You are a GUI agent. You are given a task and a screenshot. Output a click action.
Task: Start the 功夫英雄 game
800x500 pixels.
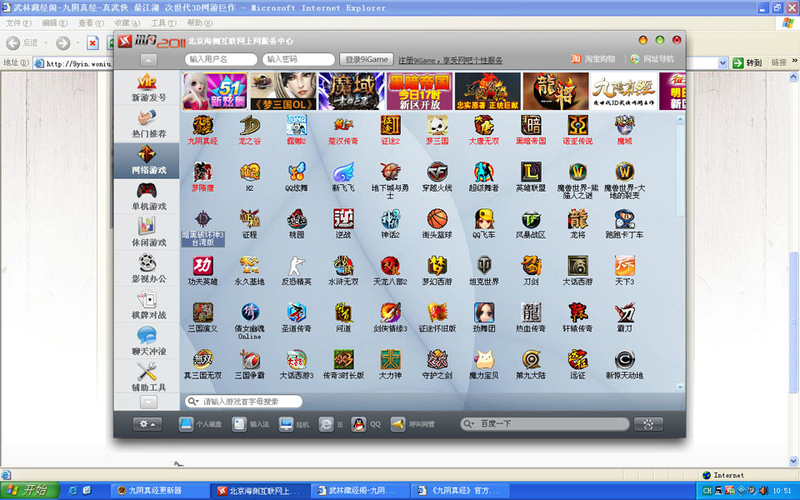coord(203,266)
